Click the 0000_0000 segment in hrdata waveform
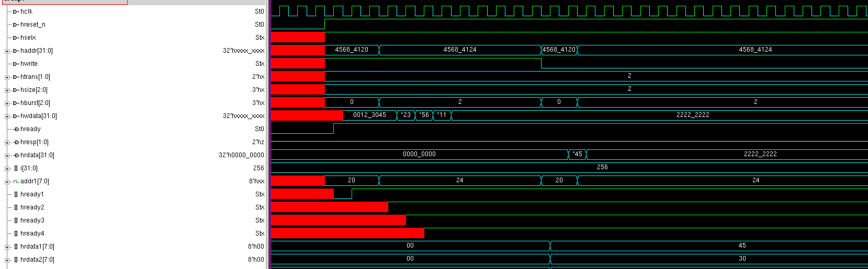Image resolution: width=868 pixels, height=269 pixels. [419, 154]
